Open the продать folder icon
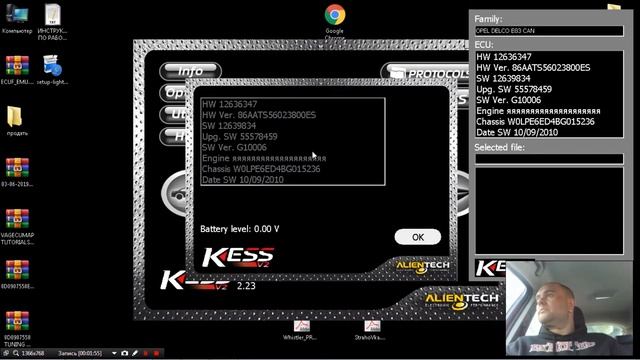This screenshot has height=360, width=640. coord(17,121)
